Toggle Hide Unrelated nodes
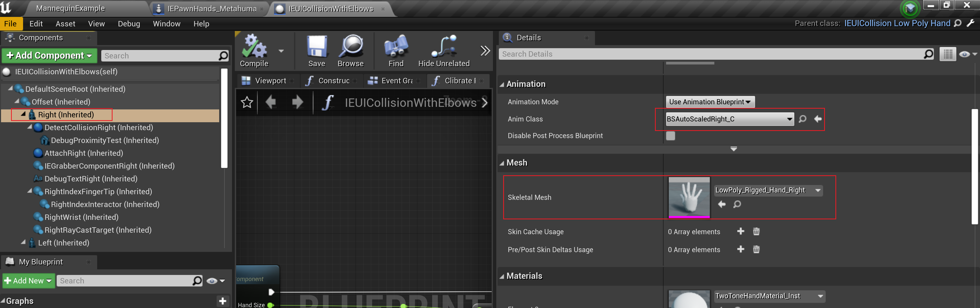Screen dimensions: 980x308 point(443,50)
